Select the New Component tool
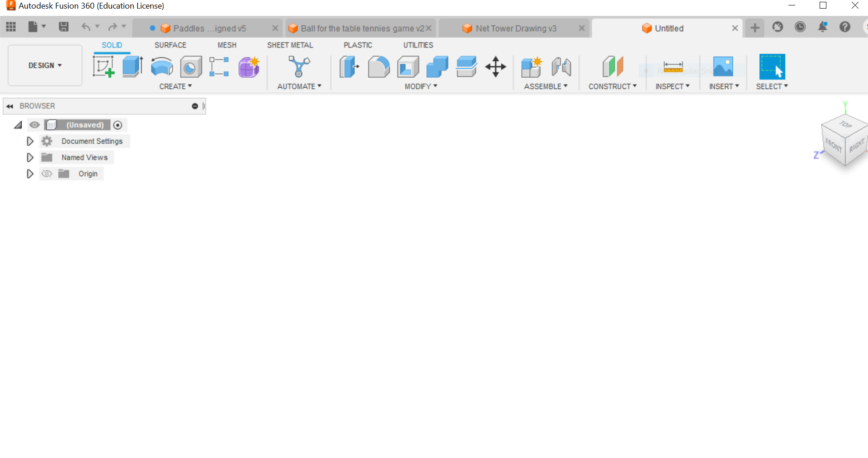 pos(532,67)
